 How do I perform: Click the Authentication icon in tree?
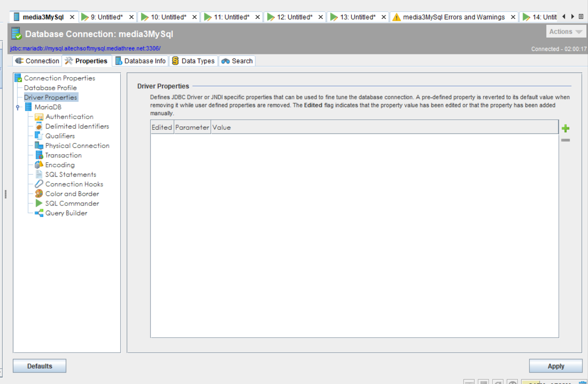click(39, 117)
